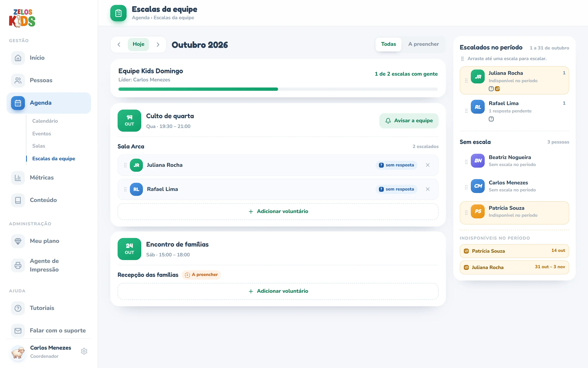588x368 pixels.
Task: Open the Conteúdo book icon
Action: (18, 200)
